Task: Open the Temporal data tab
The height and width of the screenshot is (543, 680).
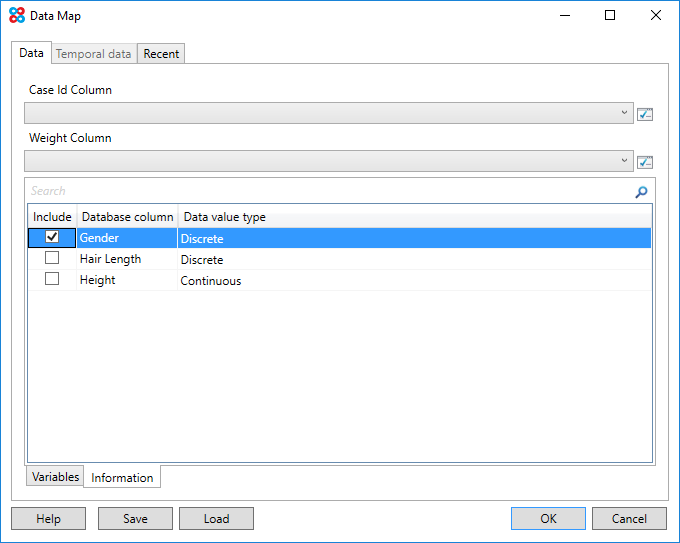Action: coord(92,54)
